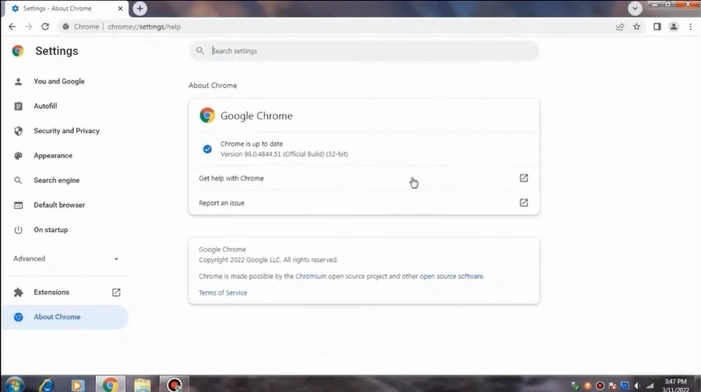Click the address bar URL chrome://settings/help
The height and width of the screenshot is (392, 701).
[x=144, y=27]
